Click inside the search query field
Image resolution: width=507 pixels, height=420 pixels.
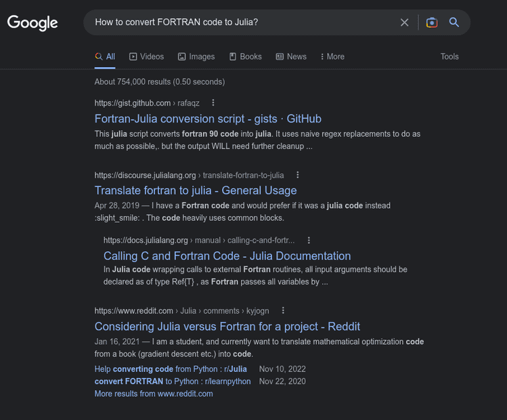click(237, 22)
